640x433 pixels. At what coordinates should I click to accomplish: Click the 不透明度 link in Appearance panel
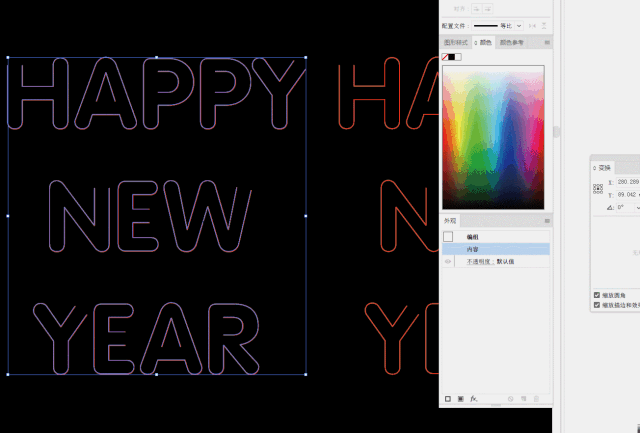(480, 262)
